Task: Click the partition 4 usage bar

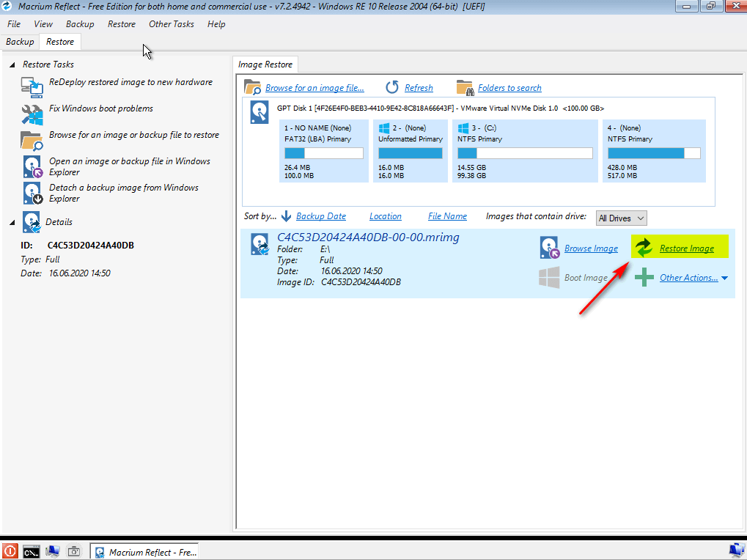Action: coord(654,153)
